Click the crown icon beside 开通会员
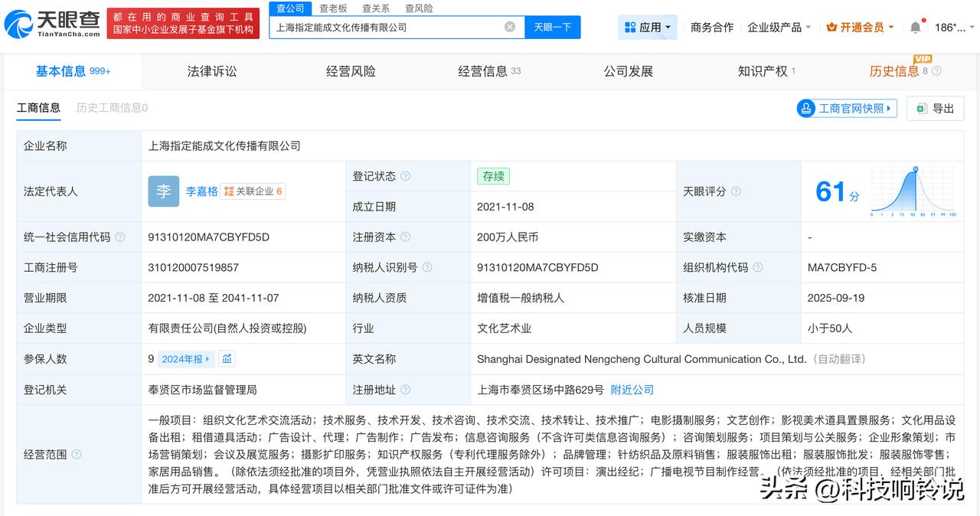Viewport: 980px width, 516px height. pos(831,26)
